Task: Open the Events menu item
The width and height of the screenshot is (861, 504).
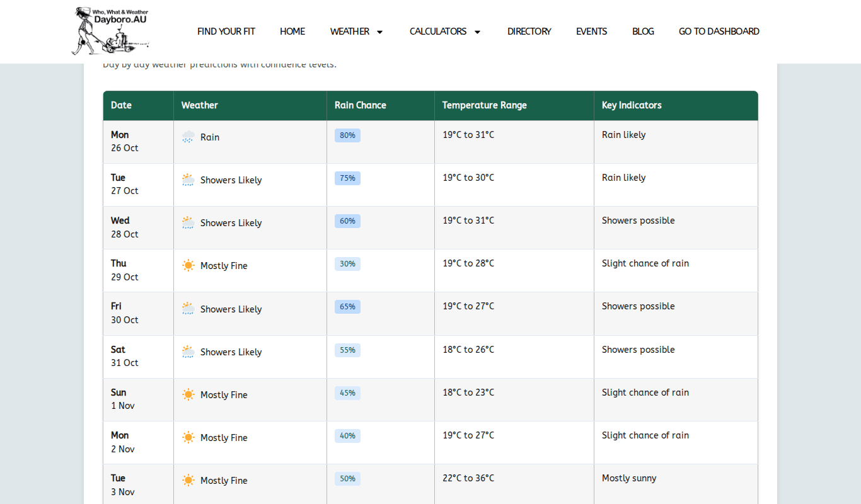Action: [592, 31]
